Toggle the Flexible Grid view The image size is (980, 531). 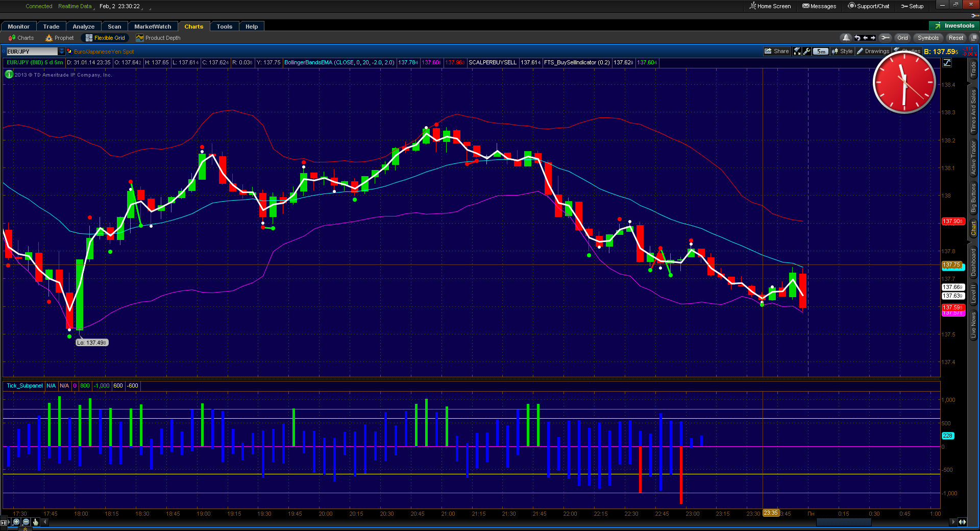(x=105, y=38)
